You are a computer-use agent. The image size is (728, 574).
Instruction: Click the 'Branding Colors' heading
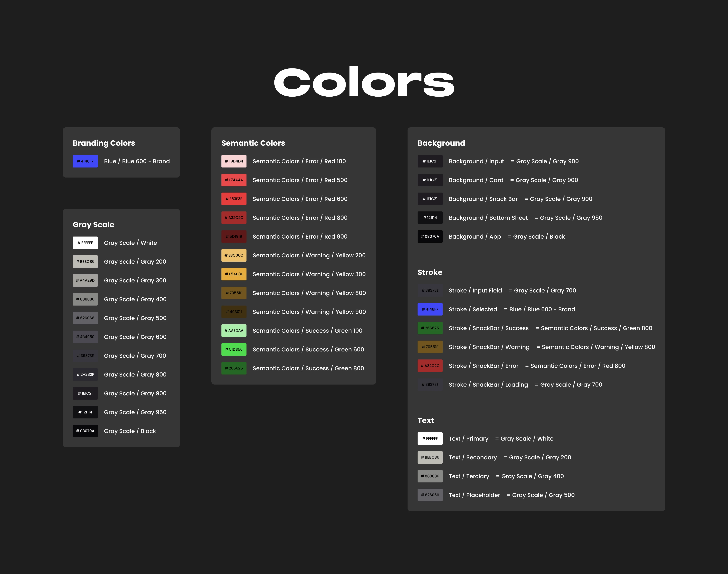click(104, 143)
